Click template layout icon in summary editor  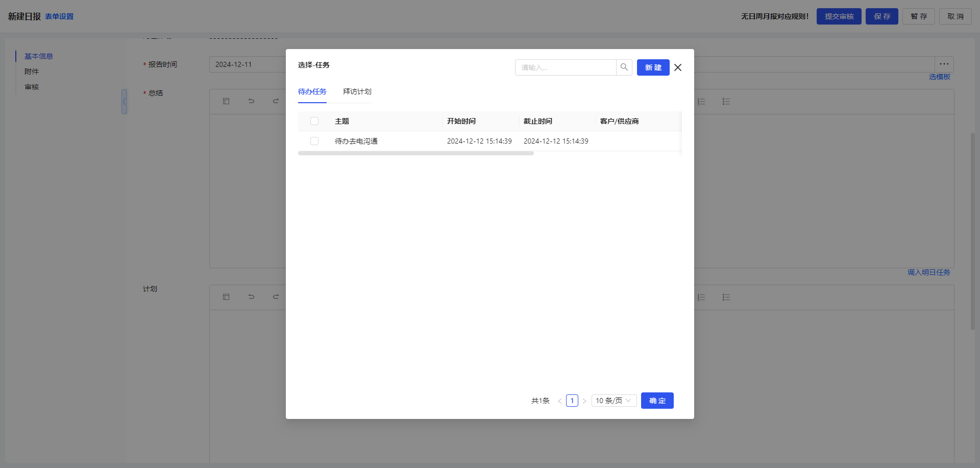pyautogui.click(x=226, y=101)
